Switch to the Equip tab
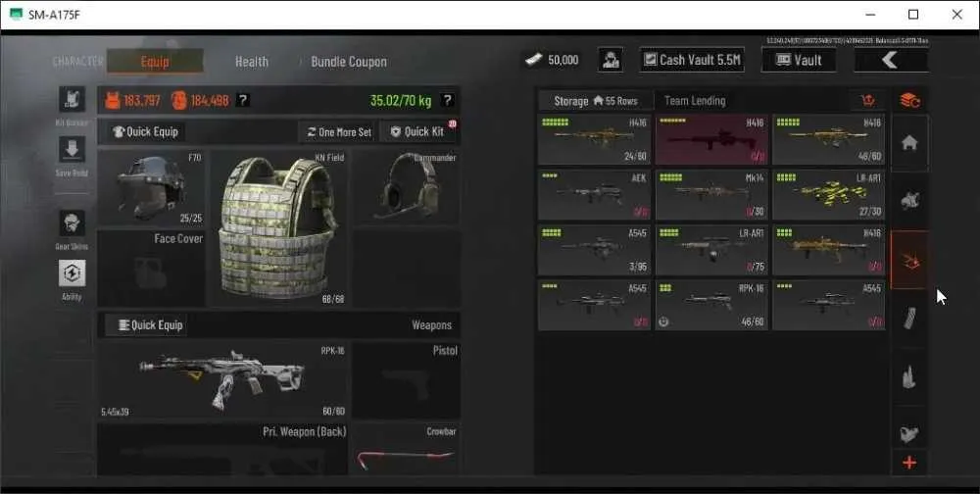980x494 pixels. [155, 62]
